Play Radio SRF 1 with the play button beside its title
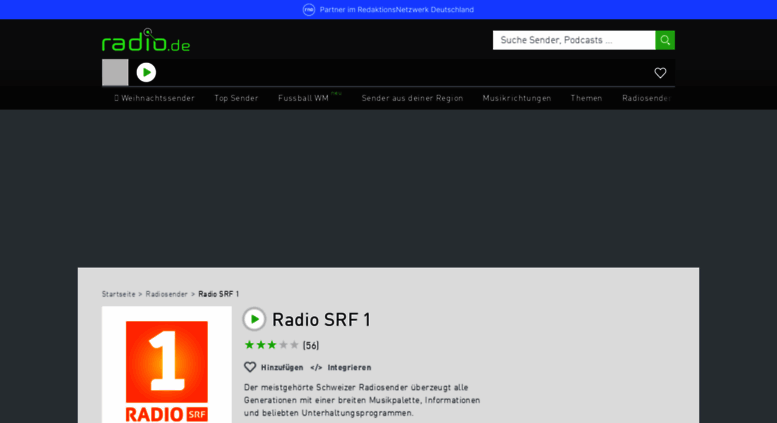 coord(254,319)
